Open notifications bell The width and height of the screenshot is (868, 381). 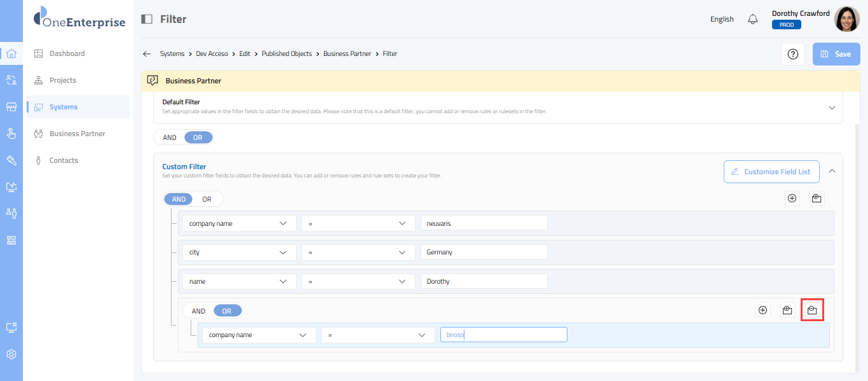point(753,19)
